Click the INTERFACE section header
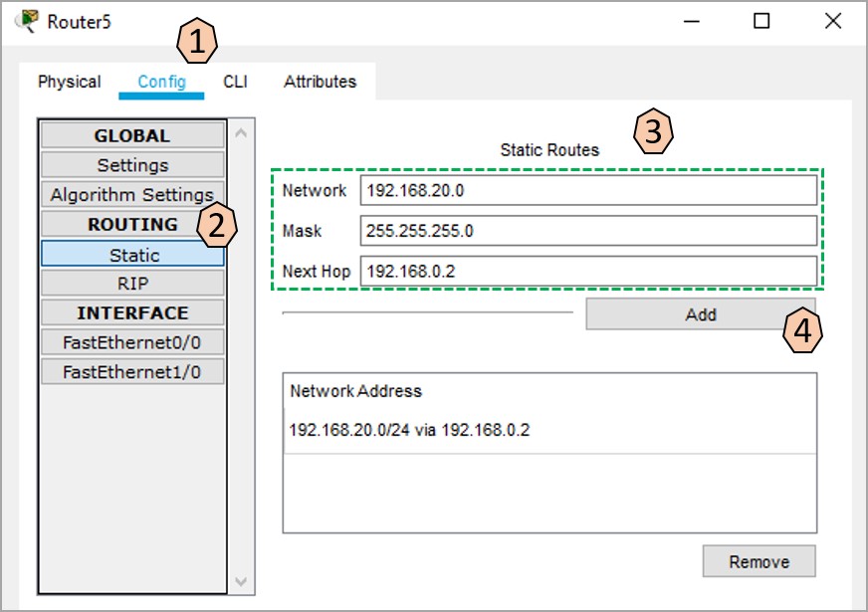This screenshot has height=612, width=868. point(130,312)
